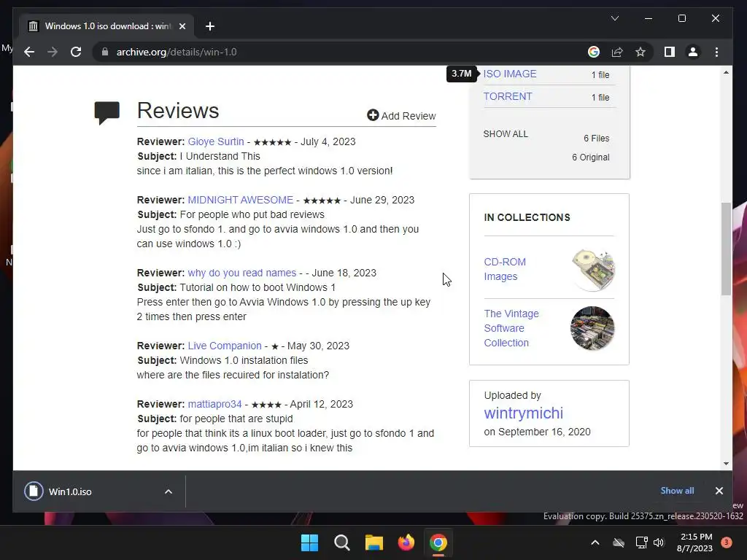747x560 pixels.
Task: Show hidden system tray icons
Action: pos(595,542)
